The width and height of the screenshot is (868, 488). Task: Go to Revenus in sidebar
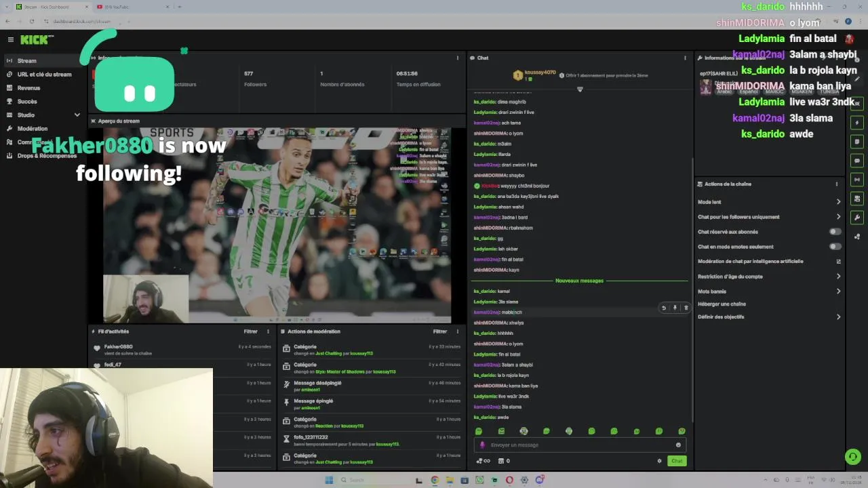coord(28,88)
